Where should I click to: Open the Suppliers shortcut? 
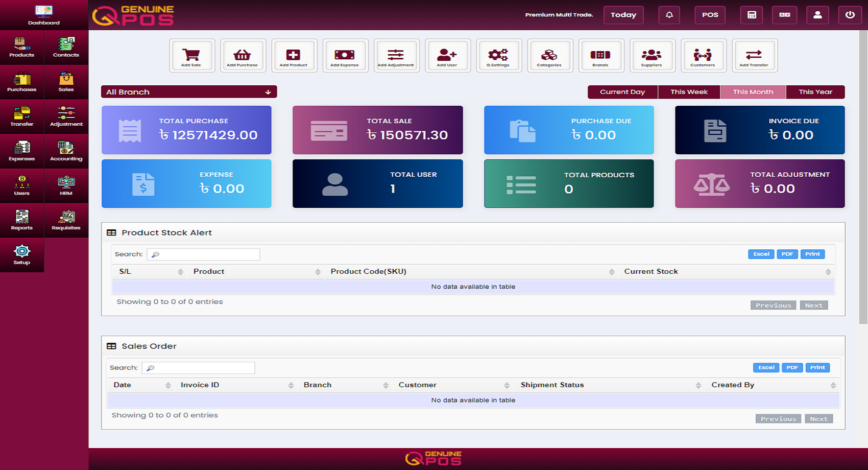(x=652, y=56)
